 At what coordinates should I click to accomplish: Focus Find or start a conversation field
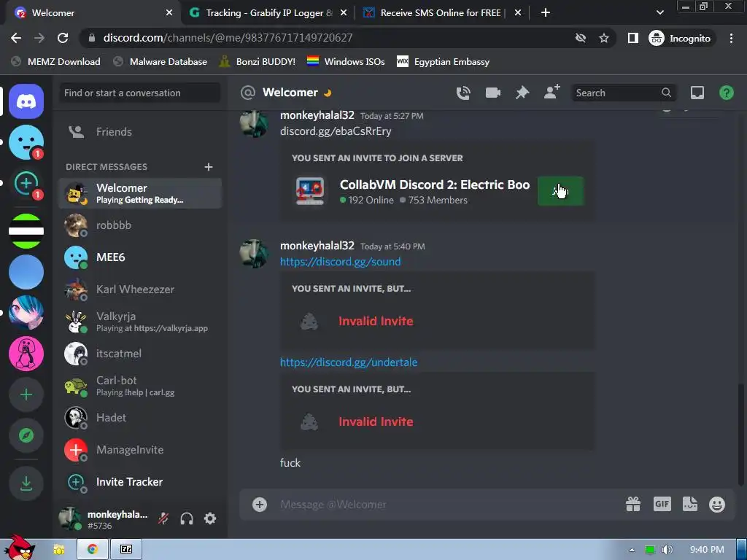(140, 93)
